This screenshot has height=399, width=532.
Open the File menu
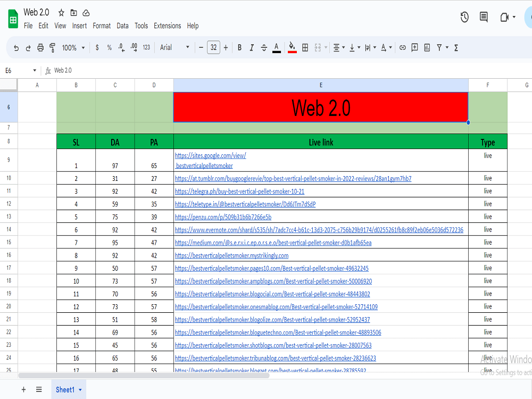[x=28, y=26]
